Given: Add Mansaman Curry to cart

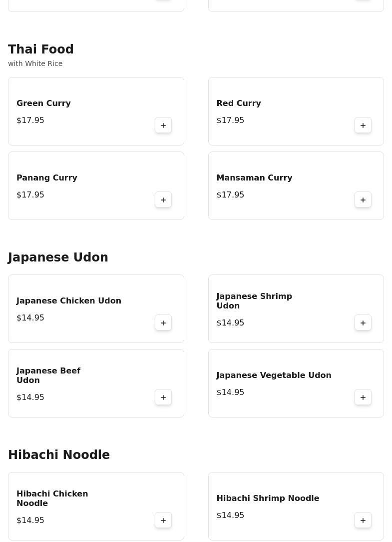Looking at the screenshot, I should click(x=363, y=199).
